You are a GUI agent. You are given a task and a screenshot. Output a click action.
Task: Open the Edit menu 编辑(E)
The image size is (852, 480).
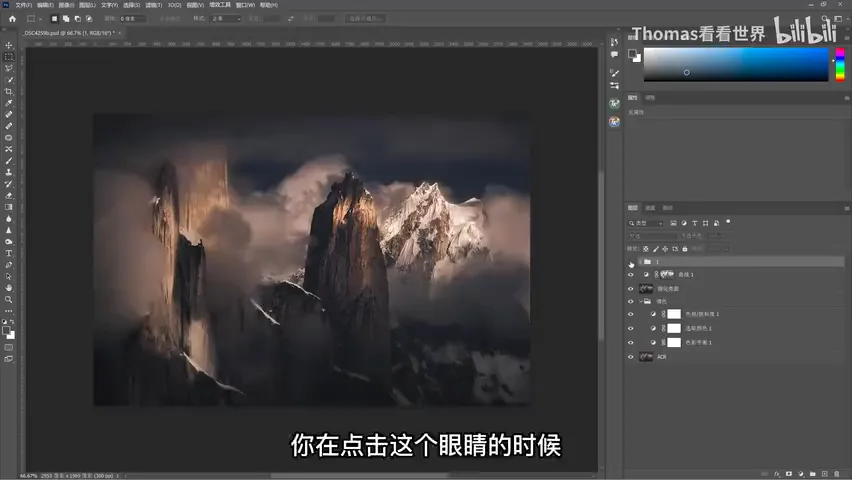[45, 5]
